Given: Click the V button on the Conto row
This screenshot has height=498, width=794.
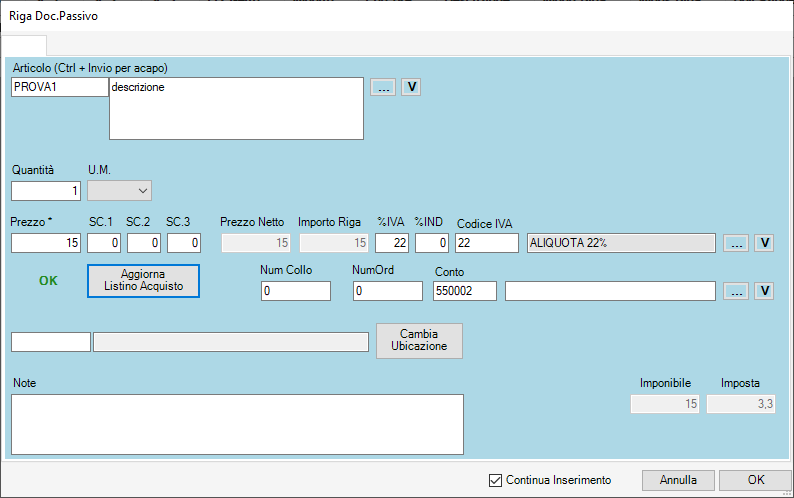Looking at the screenshot, I should [x=763, y=291].
